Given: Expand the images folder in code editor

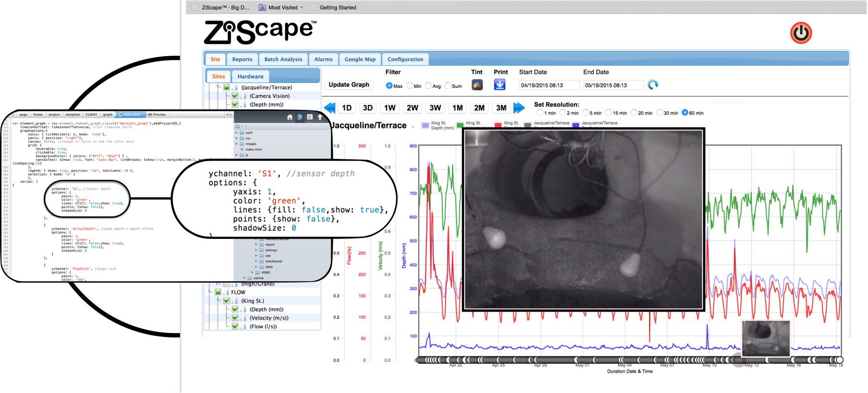Looking at the screenshot, I should click(x=236, y=143).
